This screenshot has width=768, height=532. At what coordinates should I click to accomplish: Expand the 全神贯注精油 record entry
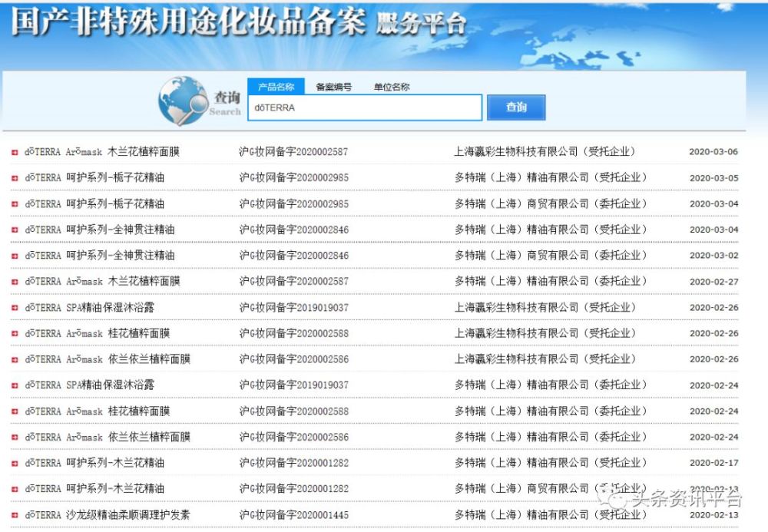pos(15,230)
